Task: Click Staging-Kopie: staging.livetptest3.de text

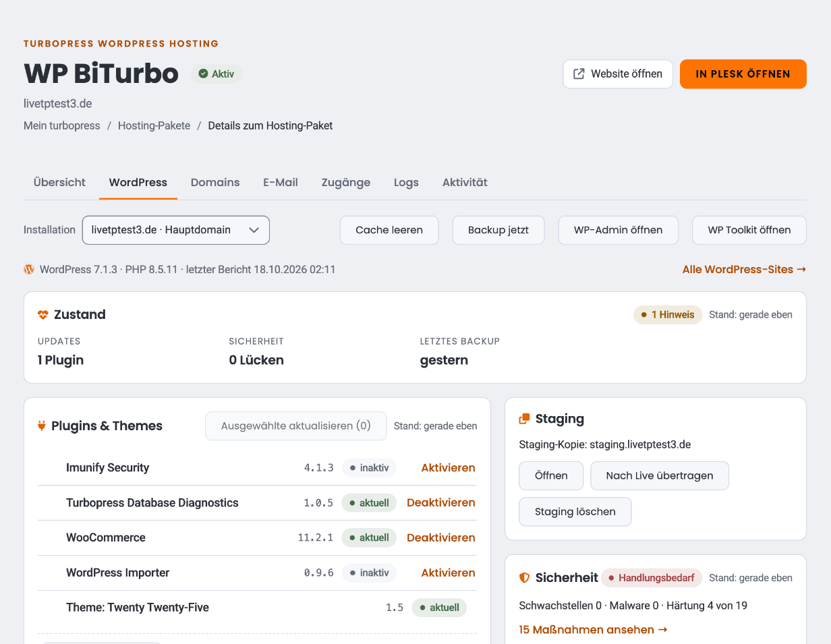Action: coord(605,444)
